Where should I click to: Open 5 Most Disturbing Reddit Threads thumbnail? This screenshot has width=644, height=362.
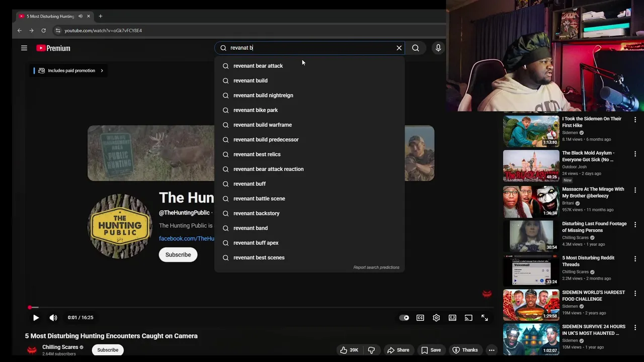(531, 270)
